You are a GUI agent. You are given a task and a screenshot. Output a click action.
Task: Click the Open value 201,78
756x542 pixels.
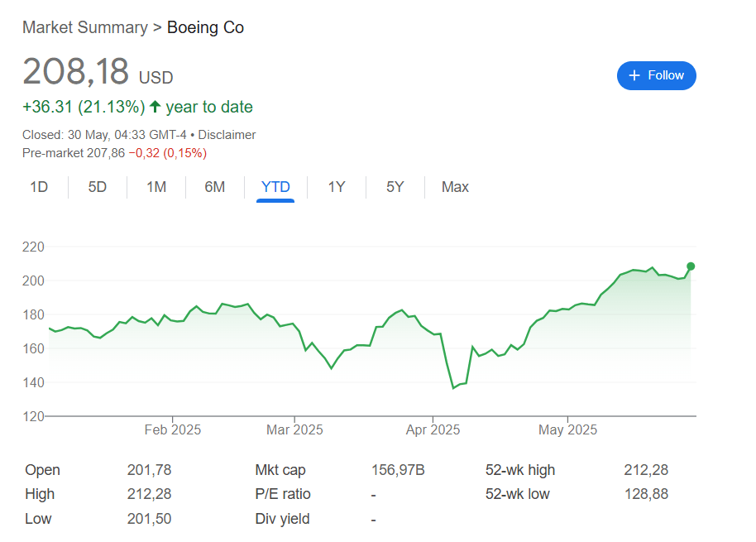coord(150,470)
